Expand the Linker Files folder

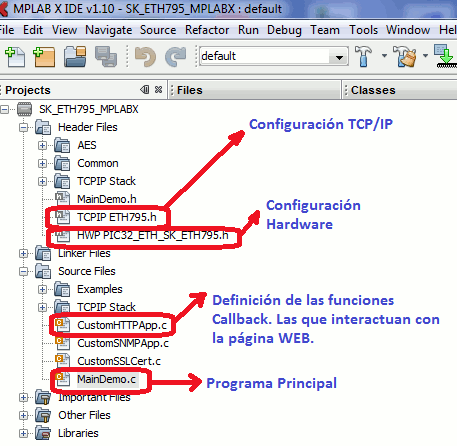coord(23,254)
